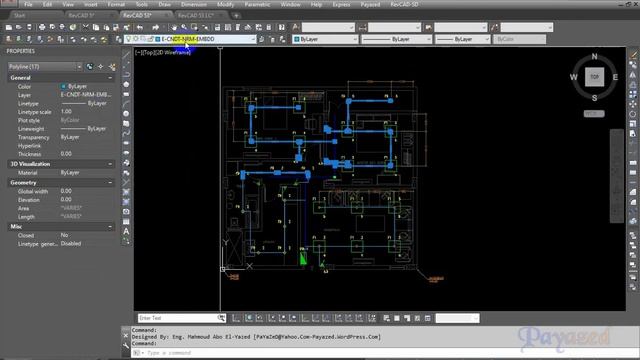Click the Quick Select icon in Properties
Screen dimensions: 640x360
[x=112, y=67]
